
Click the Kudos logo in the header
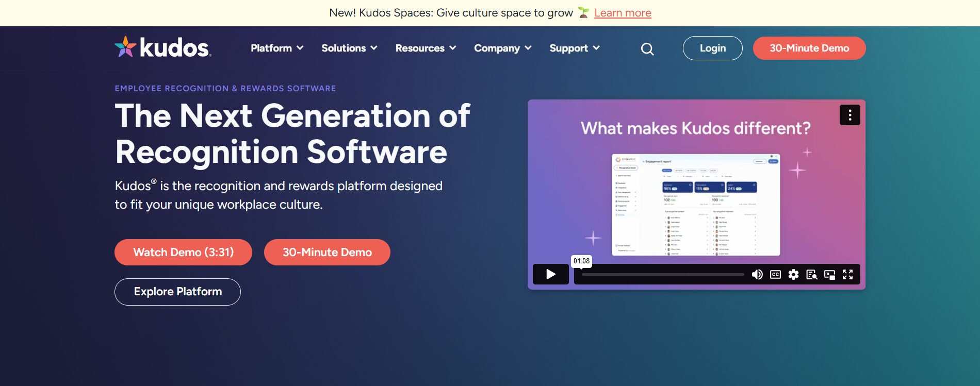pos(163,47)
